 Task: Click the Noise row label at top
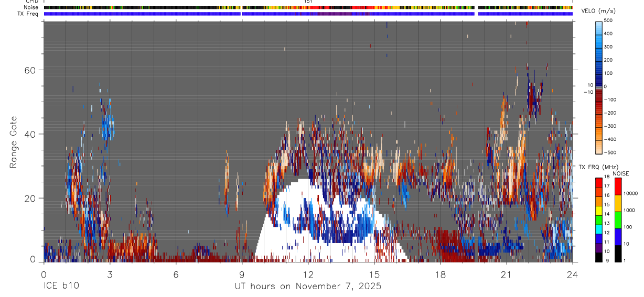31,7
